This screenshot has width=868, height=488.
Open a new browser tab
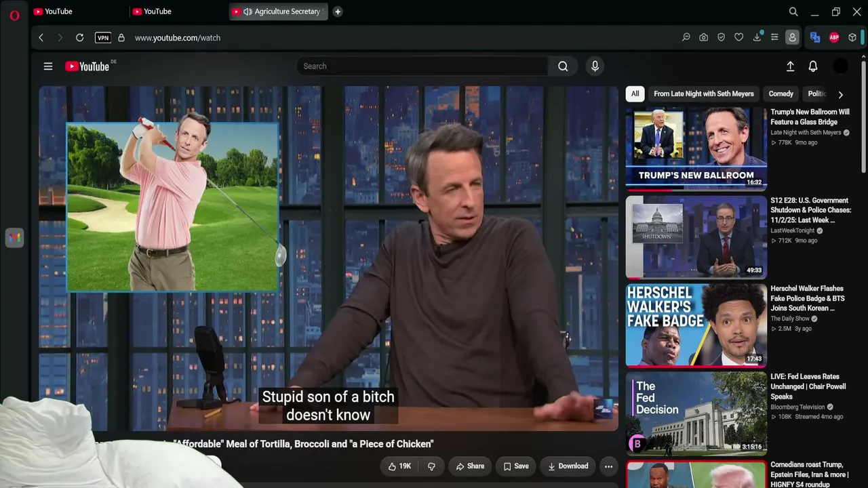(337, 12)
